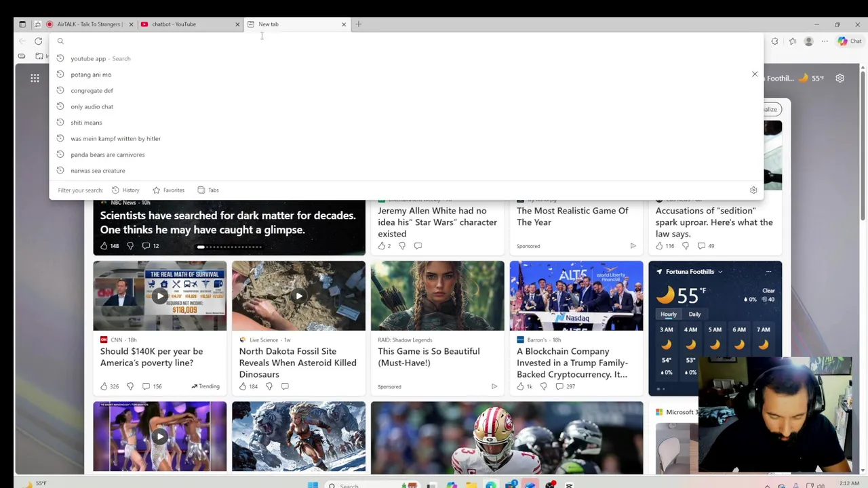Open comments on the Blockchain article (297)
The image size is (868, 488).
(566, 386)
